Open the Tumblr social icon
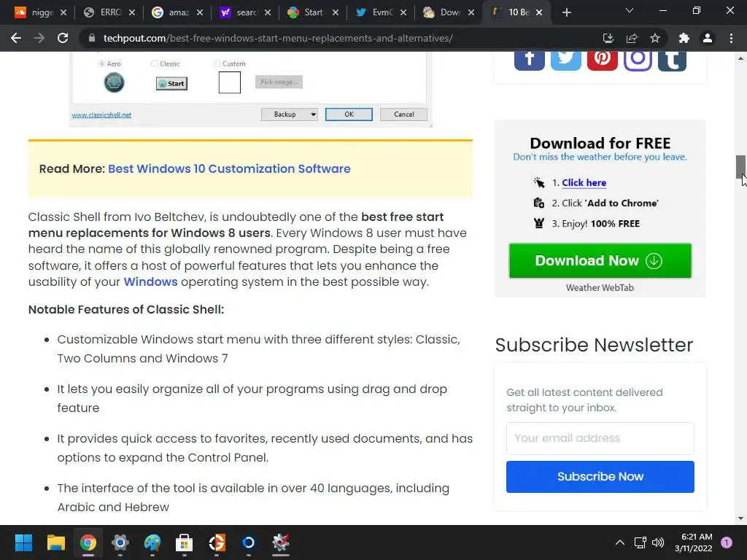Viewport: 747px width, 560px height. point(672,61)
